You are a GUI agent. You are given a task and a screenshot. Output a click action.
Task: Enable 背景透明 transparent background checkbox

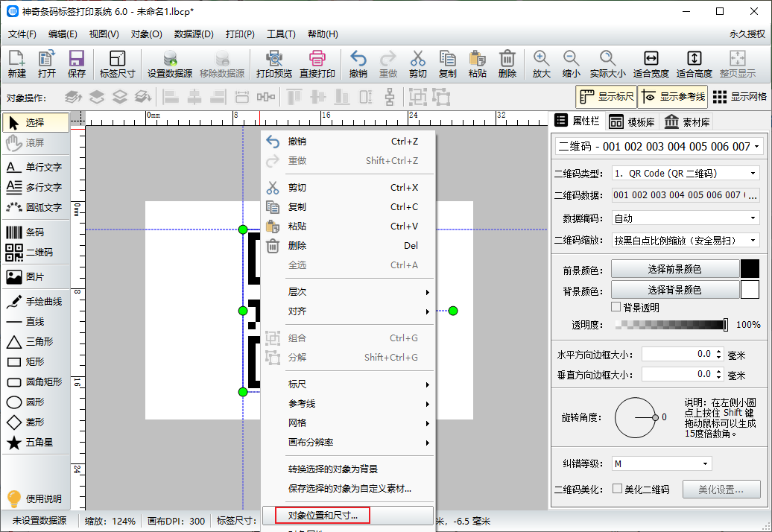616,307
